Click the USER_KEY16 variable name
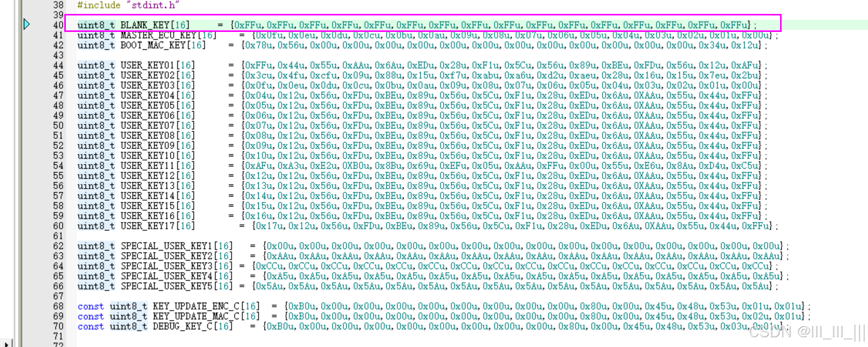The height and width of the screenshot is (347, 868). (x=148, y=216)
